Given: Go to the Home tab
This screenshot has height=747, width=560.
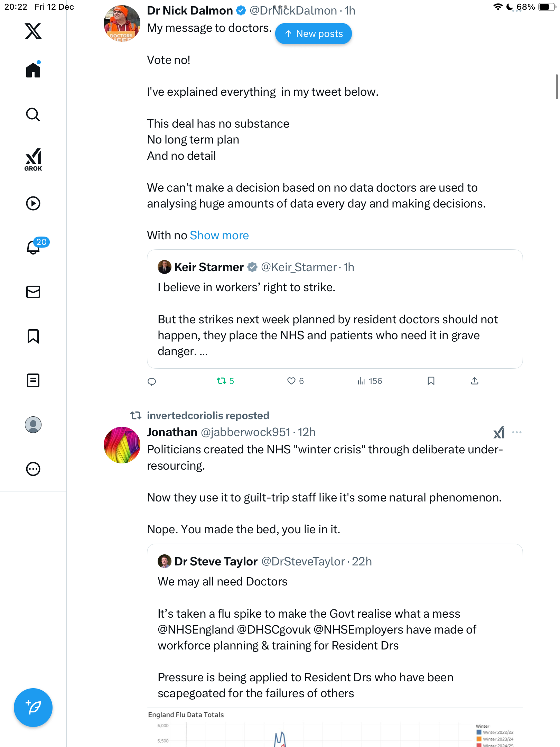Looking at the screenshot, I should click(x=33, y=70).
